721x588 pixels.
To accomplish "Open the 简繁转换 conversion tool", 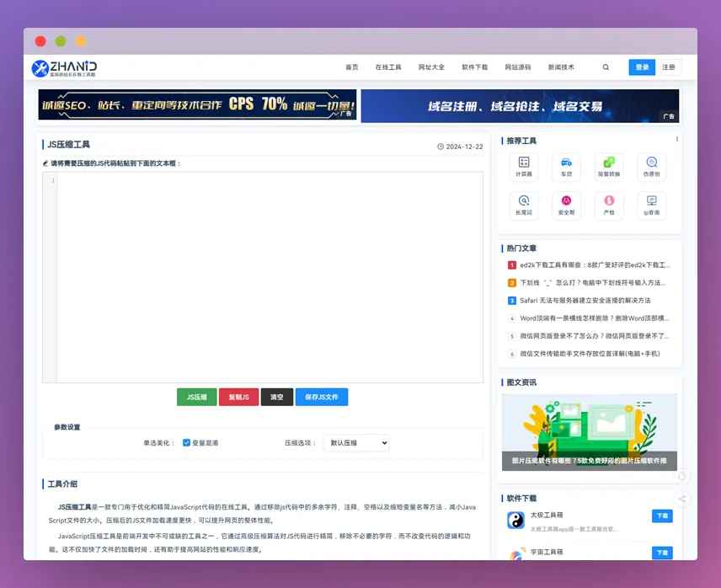I will (x=608, y=166).
